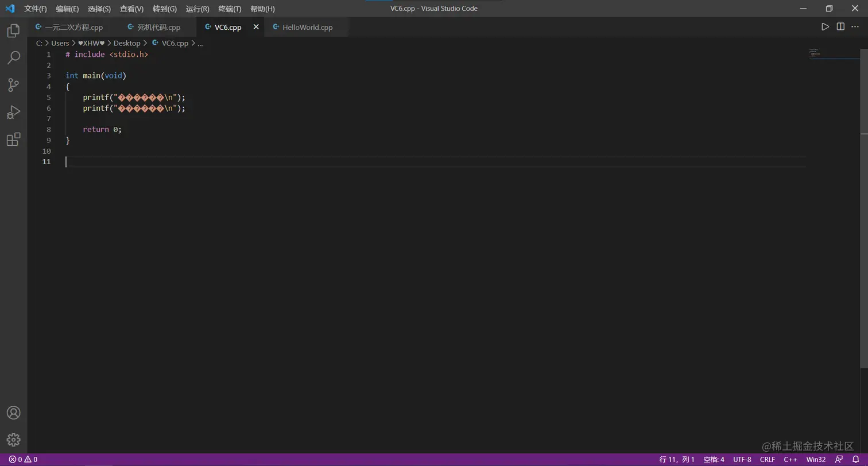Open the 转到(G) menu
The image size is (868, 466).
pos(165,9)
